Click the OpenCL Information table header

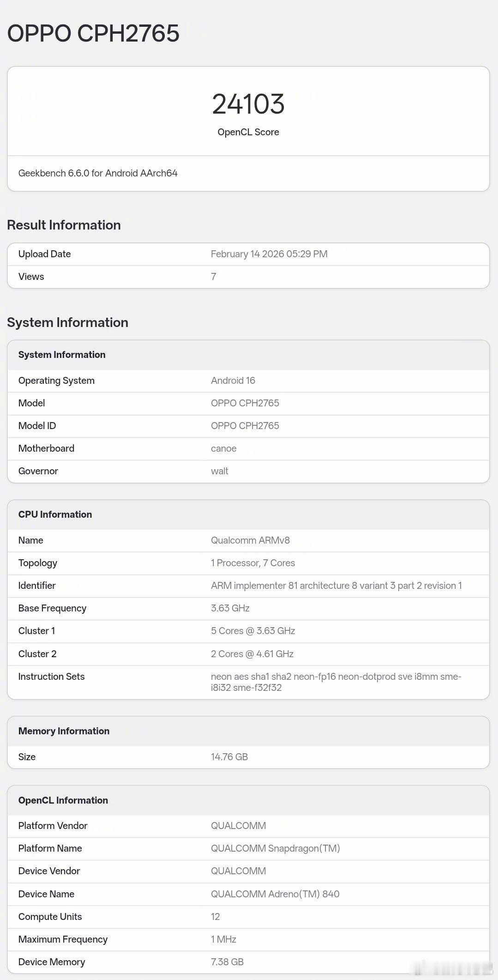[x=63, y=800]
